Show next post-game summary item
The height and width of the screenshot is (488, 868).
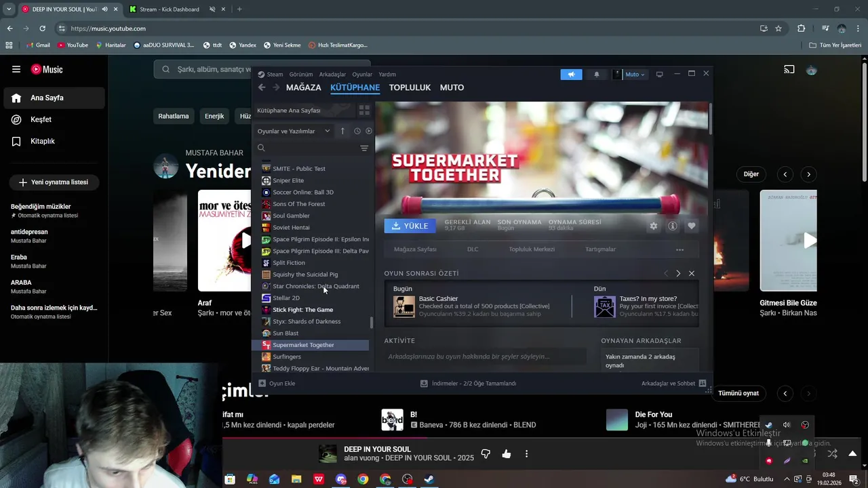[x=678, y=273]
